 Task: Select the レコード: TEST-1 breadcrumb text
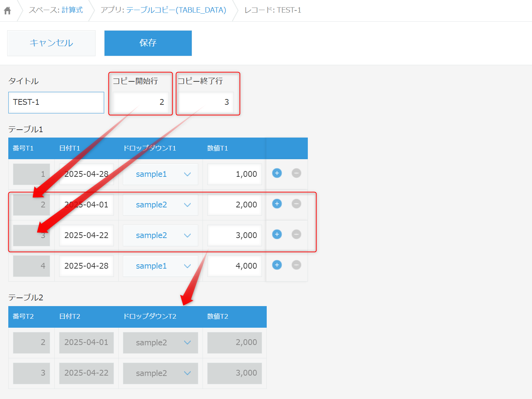[273, 10]
